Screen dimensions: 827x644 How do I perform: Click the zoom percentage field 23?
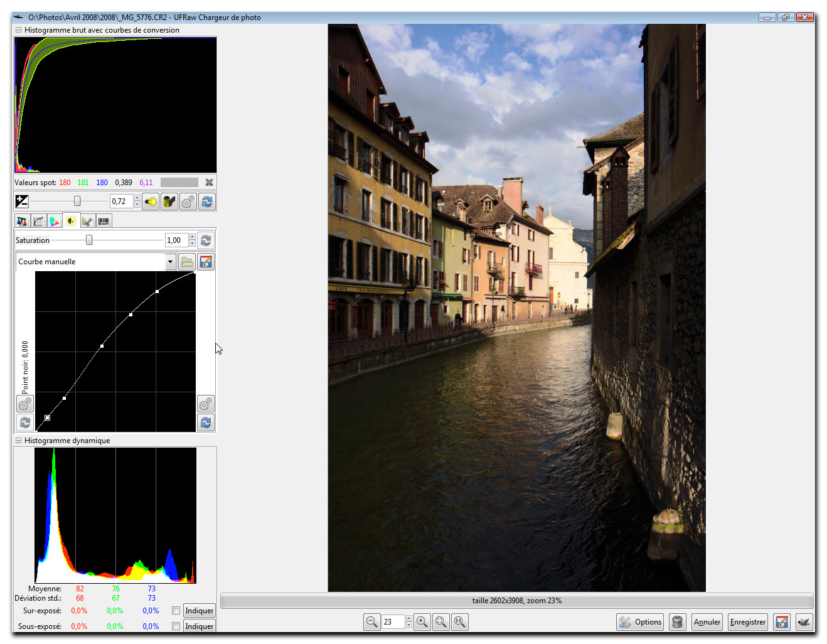pyautogui.click(x=393, y=622)
